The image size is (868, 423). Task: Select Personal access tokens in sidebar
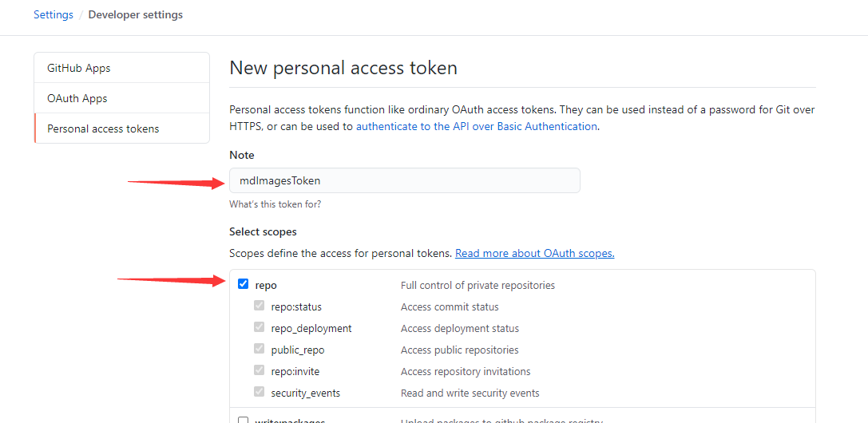pyautogui.click(x=103, y=128)
